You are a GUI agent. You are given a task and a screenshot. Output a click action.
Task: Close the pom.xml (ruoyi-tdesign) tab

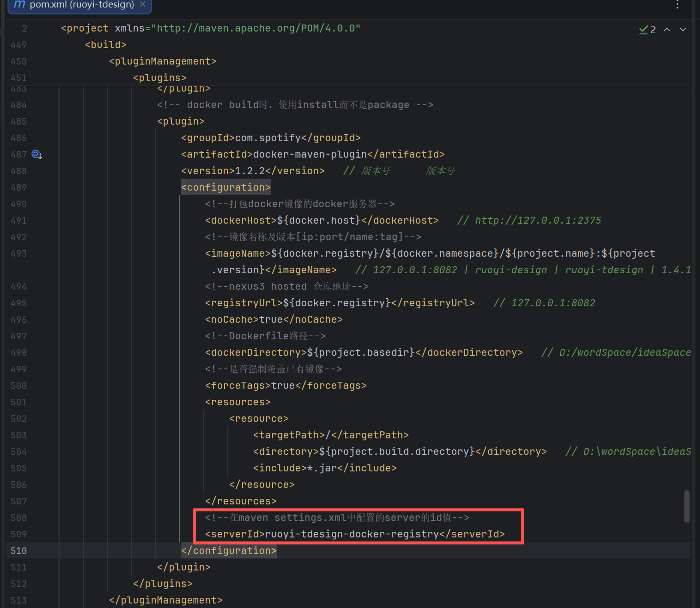(x=143, y=4)
